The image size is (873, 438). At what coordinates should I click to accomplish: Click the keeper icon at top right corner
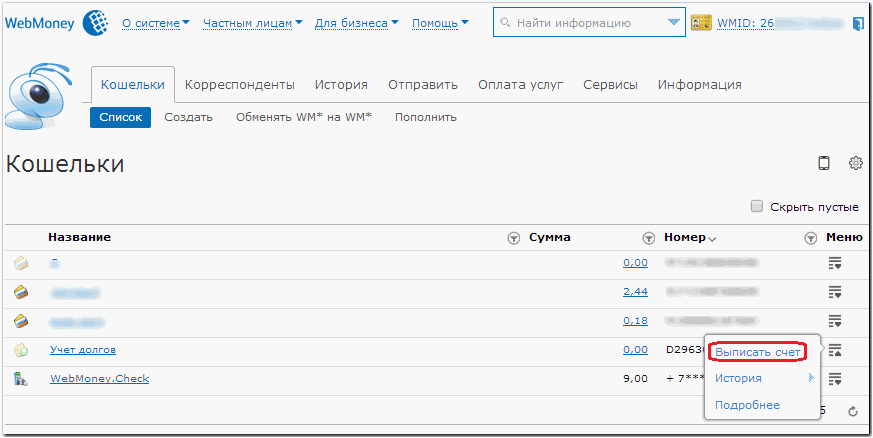tap(857, 23)
